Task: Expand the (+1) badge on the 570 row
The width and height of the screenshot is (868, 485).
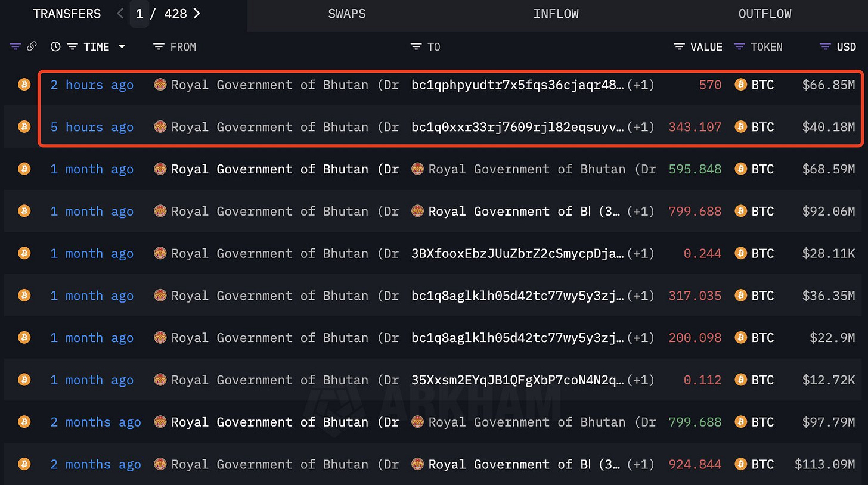Action: click(x=641, y=85)
